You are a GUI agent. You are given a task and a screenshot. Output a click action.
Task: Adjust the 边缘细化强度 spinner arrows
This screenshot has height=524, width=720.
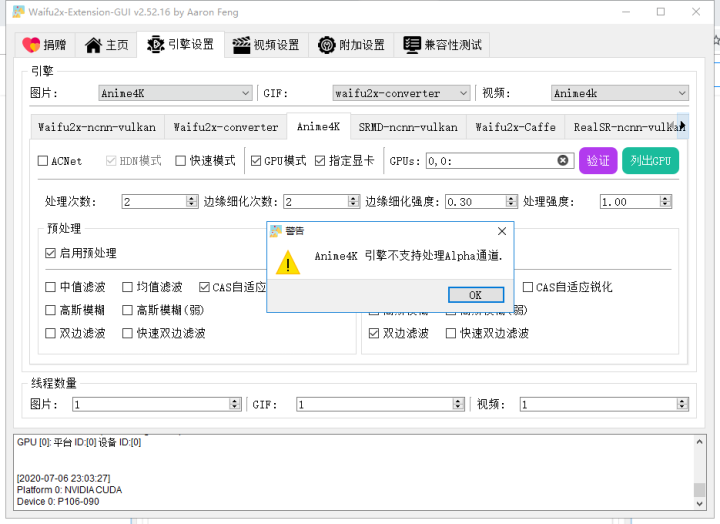point(512,201)
